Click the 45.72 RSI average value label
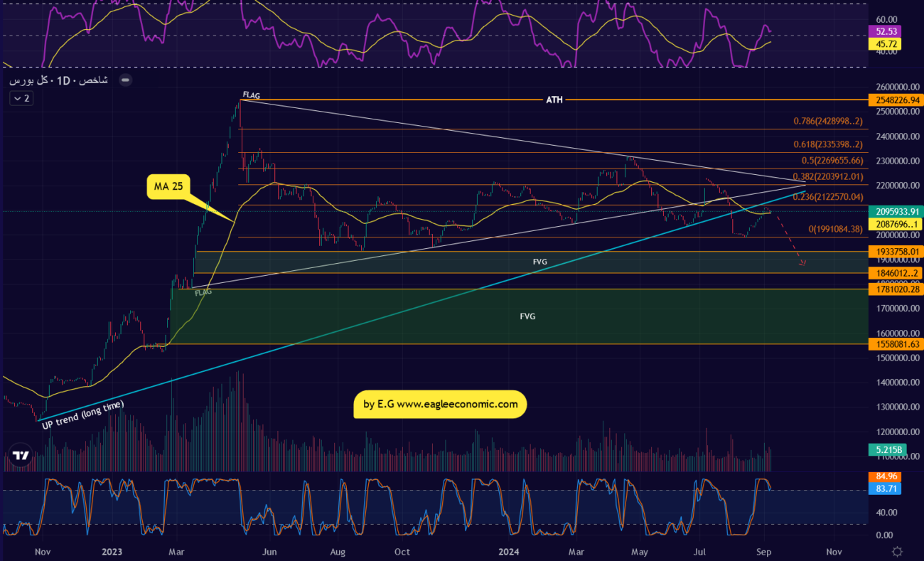Image resolution: width=924 pixels, height=561 pixels. tap(884, 44)
